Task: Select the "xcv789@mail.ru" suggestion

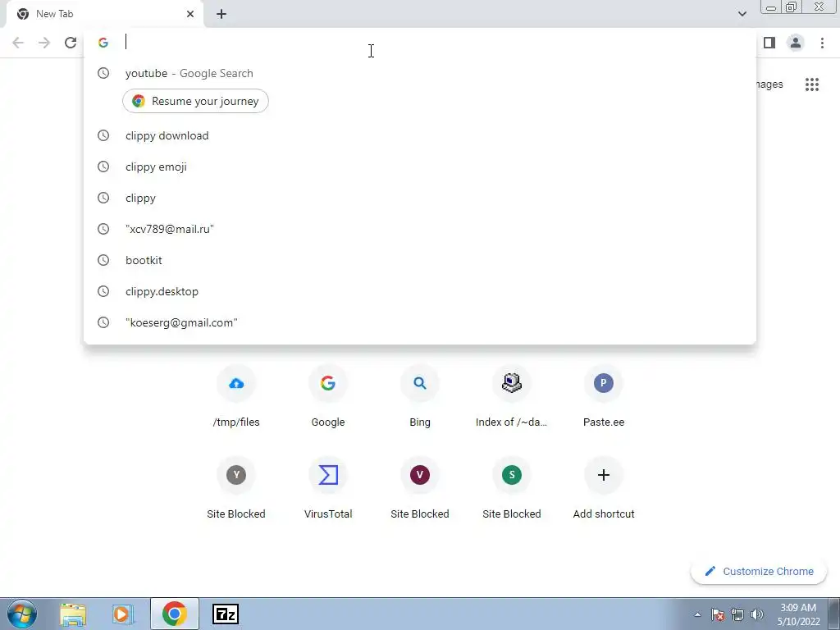Action: tap(419, 229)
